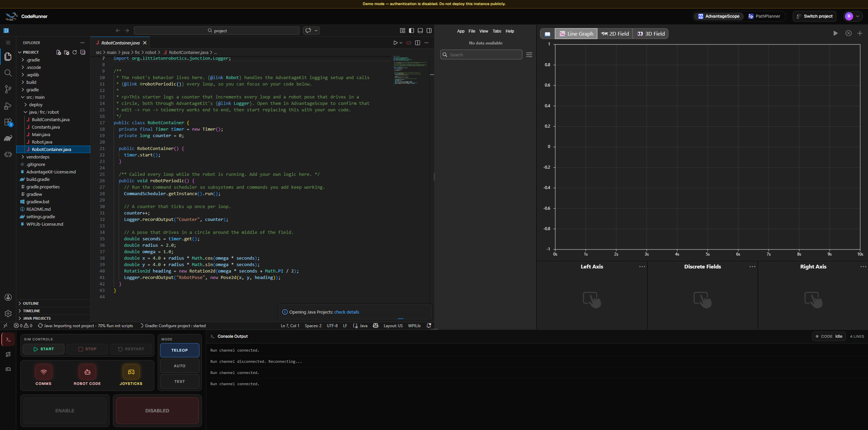Open editor More Actions ellipsis menu
Viewport: 868px width, 430px height.
pos(426,43)
